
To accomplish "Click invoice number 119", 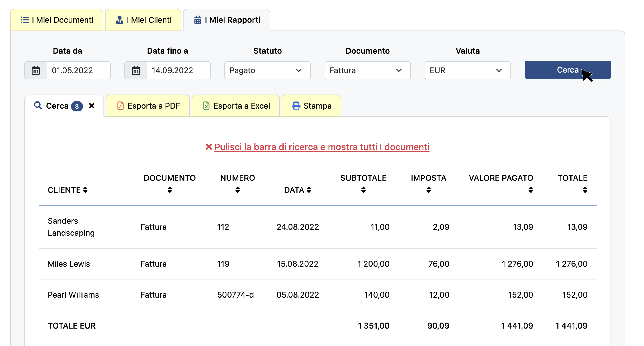I will click(x=223, y=264).
